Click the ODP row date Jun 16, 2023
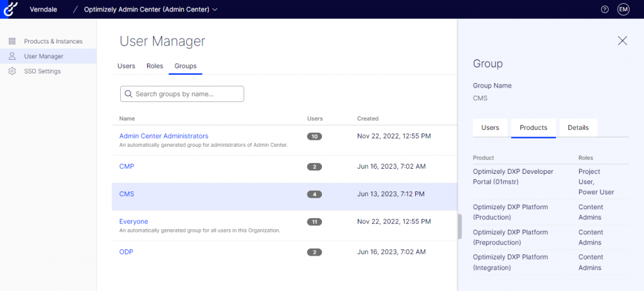The width and height of the screenshot is (644, 291). click(391, 252)
